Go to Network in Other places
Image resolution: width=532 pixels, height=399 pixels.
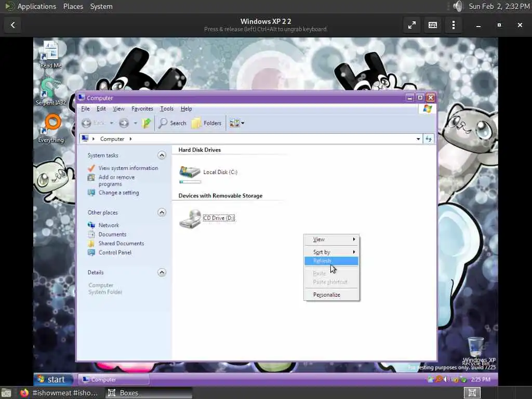109,225
